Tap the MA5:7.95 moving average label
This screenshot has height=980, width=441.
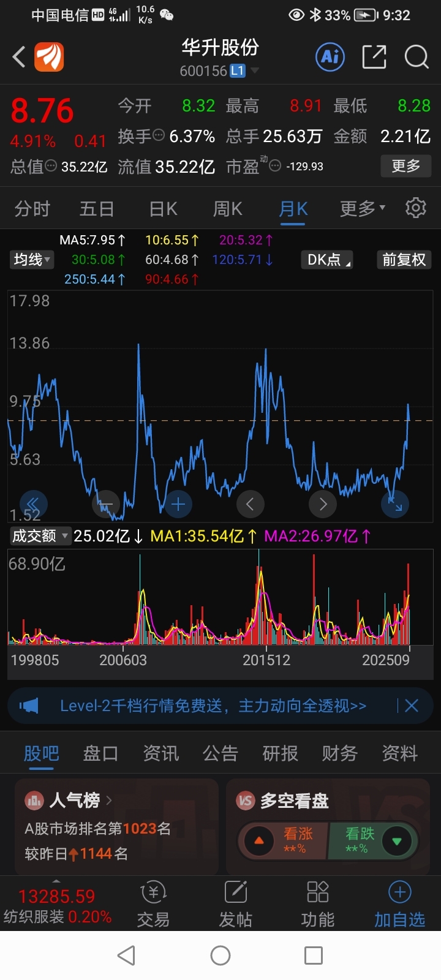pos(92,240)
